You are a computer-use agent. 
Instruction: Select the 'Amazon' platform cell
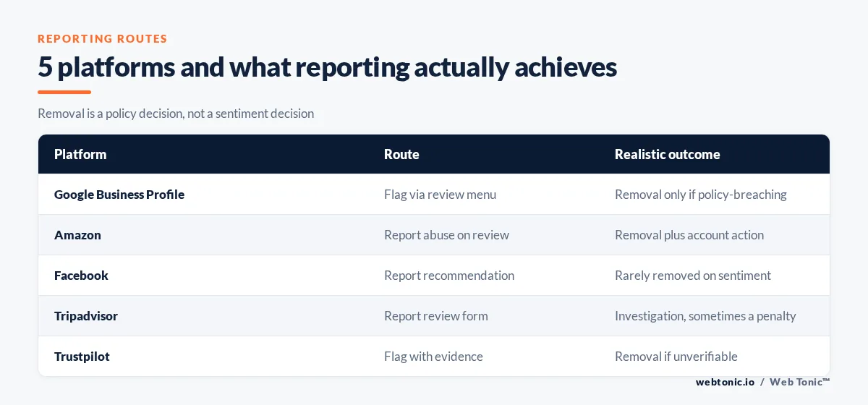[x=77, y=235]
